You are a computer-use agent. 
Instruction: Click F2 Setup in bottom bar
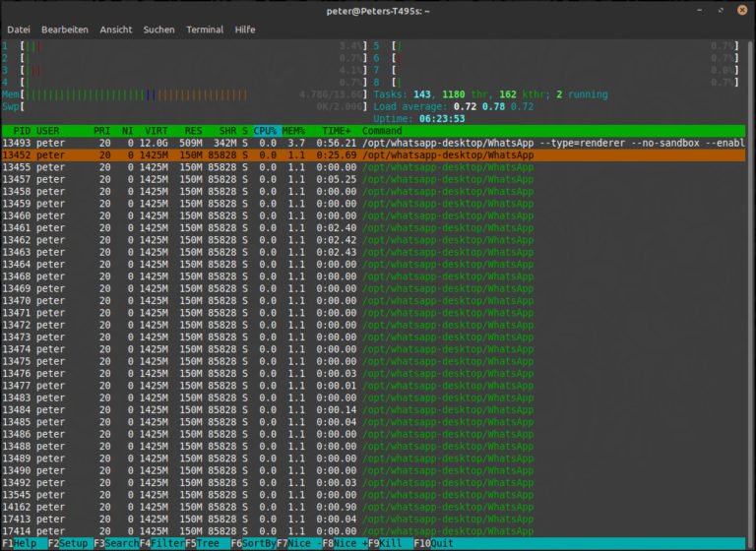click(68, 543)
